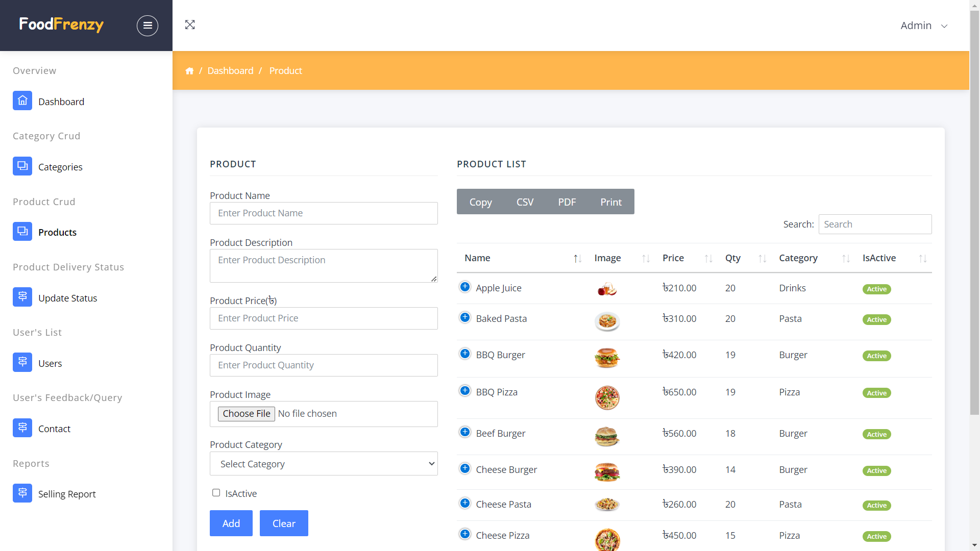Image resolution: width=980 pixels, height=551 pixels.
Task: Expand the BBQ Pizza row plus icon
Action: click(465, 390)
